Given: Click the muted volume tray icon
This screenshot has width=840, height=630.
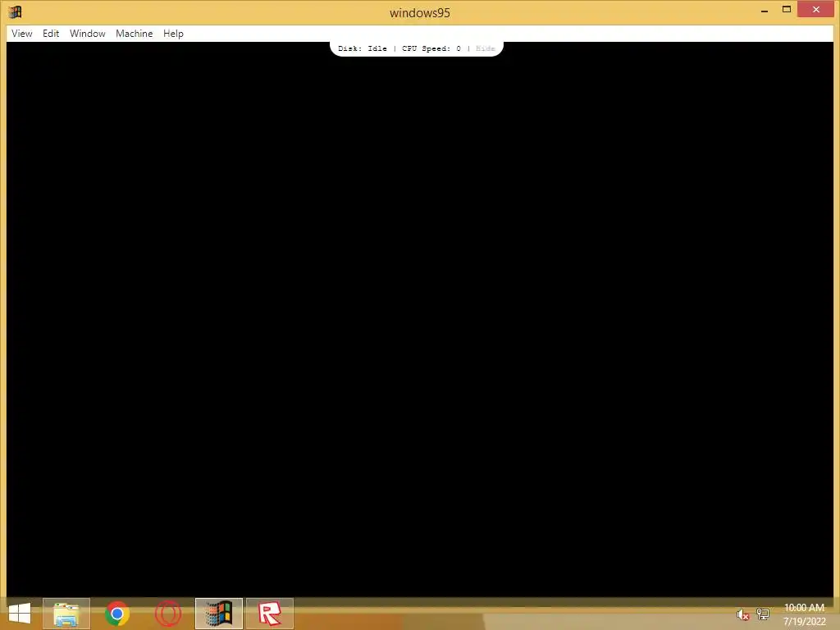Looking at the screenshot, I should coord(742,614).
